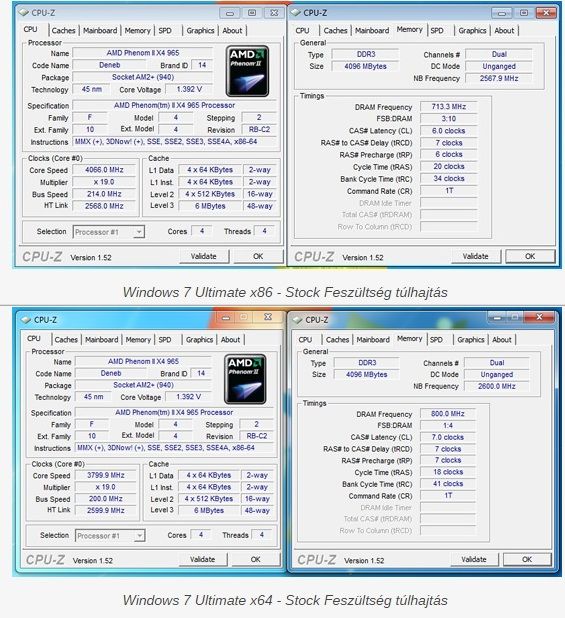The width and height of the screenshot is (565, 618).
Task: Select Memory tab in x64 CPU window
Action: pyautogui.click(x=138, y=339)
